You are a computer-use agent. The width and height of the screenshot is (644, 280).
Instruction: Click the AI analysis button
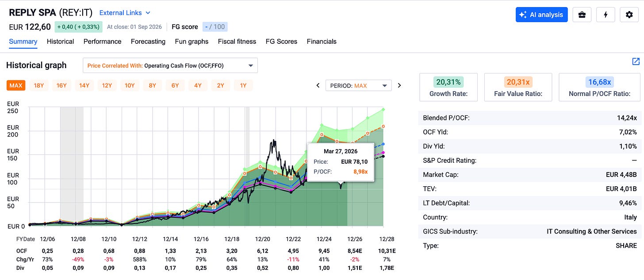(x=541, y=15)
